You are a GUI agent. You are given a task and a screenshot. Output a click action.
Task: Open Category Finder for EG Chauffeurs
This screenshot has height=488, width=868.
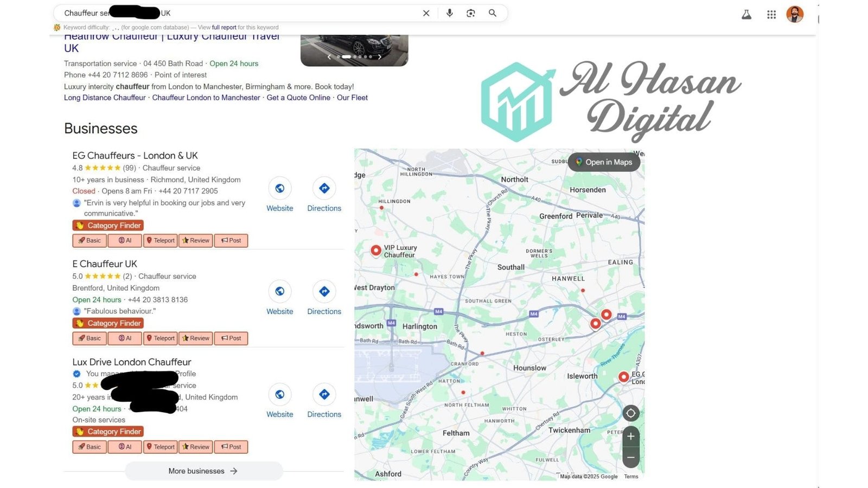(x=108, y=226)
